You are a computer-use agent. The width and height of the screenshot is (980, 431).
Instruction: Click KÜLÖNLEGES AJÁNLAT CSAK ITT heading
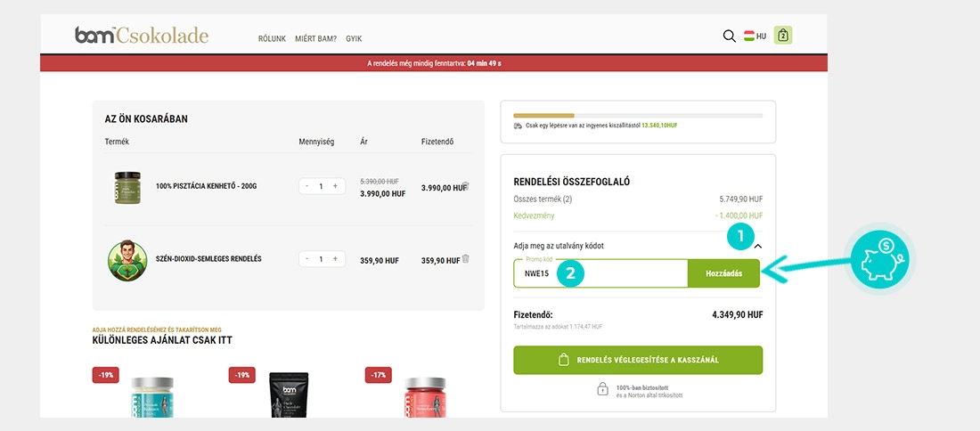coord(162,340)
